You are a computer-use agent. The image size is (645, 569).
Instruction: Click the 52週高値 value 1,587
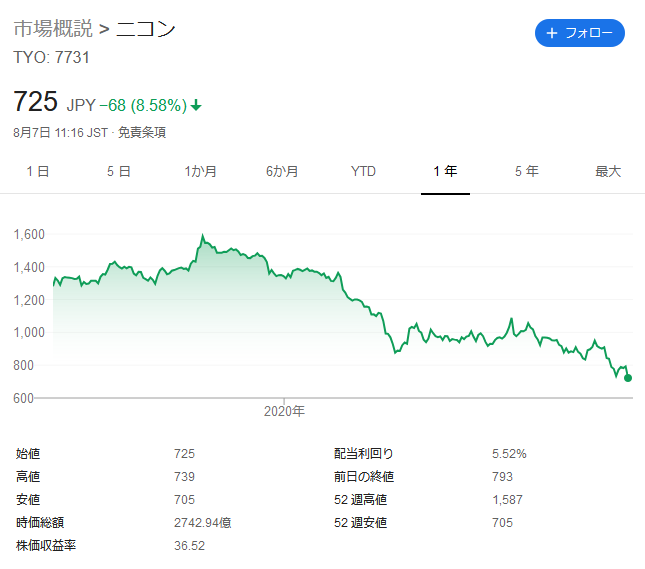(508, 500)
